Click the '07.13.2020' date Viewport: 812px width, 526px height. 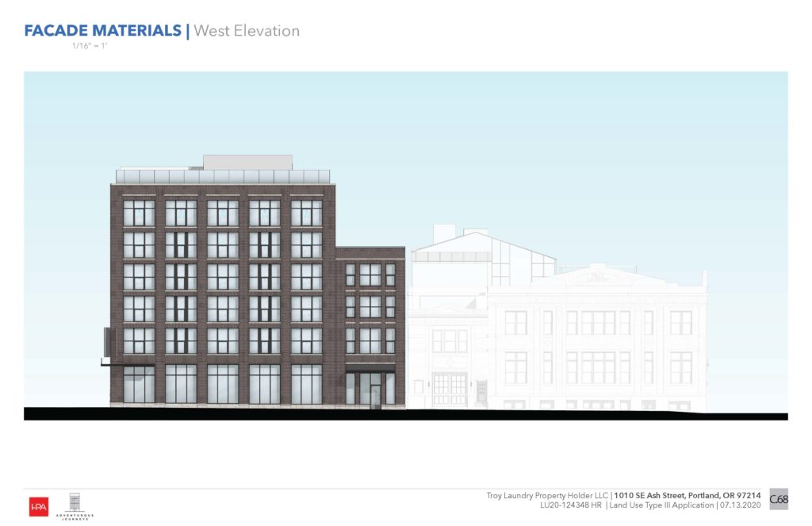pos(740,505)
